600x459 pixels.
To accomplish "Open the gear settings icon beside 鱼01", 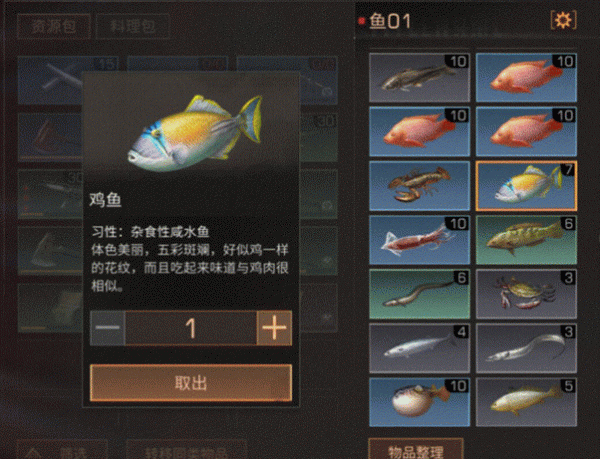I will 563,20.
